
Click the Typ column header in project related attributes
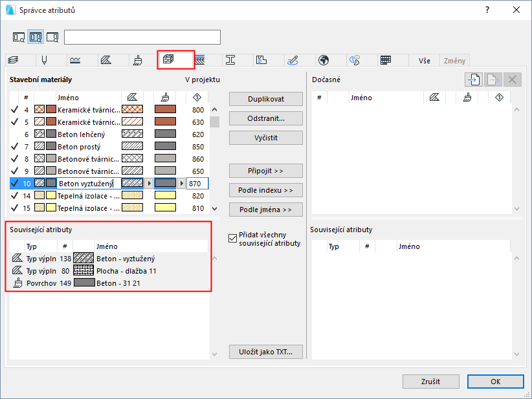(41, 246)
